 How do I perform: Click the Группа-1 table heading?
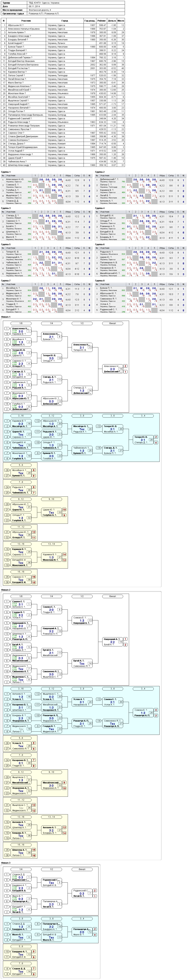coord(6,172)
